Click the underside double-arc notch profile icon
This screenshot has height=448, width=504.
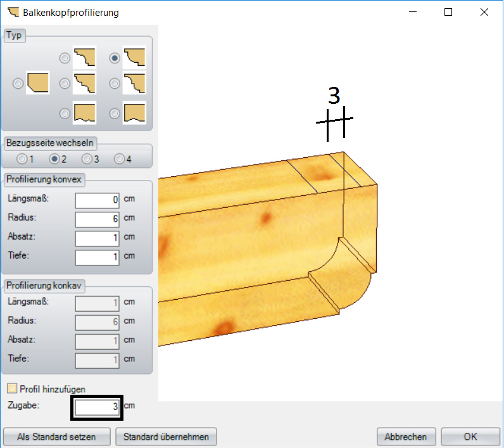85,113
